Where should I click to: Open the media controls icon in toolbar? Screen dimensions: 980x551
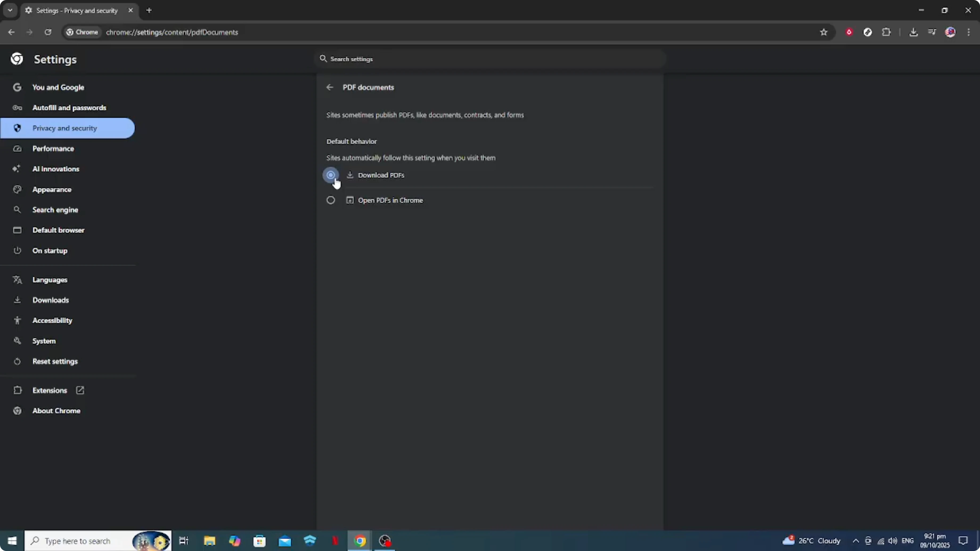coord(932,32)
